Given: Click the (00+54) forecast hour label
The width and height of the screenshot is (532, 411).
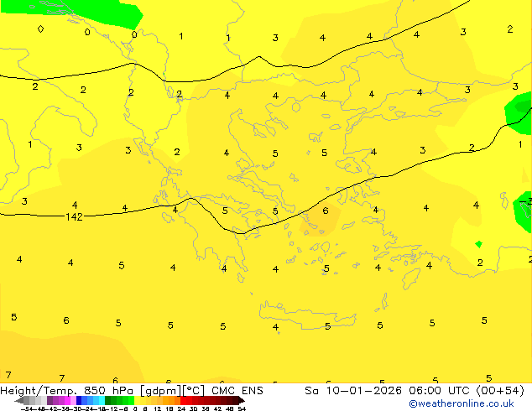Looking at the screenshot, I should [x=500, y=391].
